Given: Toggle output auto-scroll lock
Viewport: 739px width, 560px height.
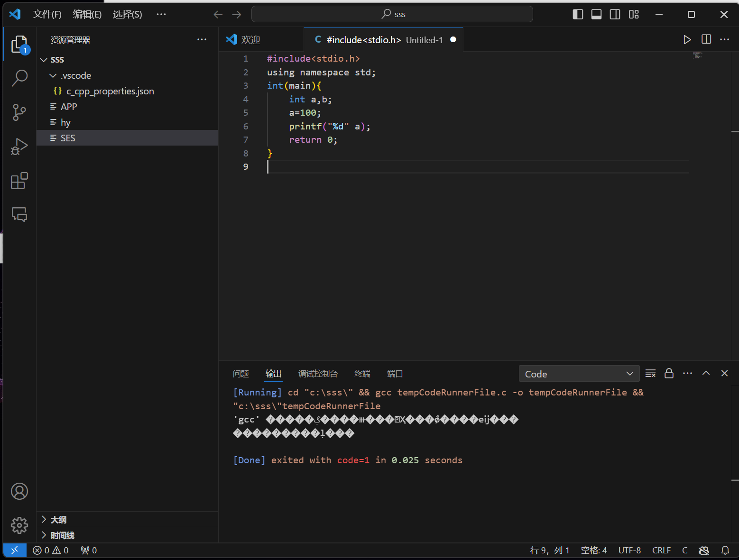Looking at the screenshot, I should point(669,374).
